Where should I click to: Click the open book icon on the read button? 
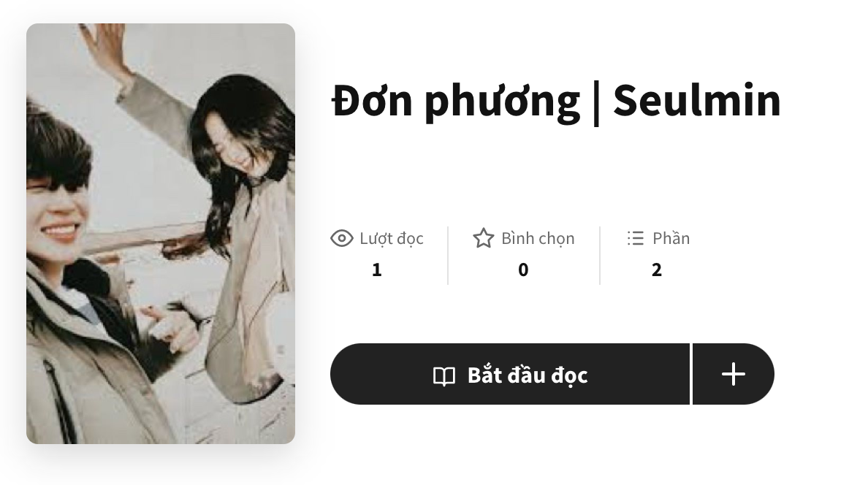point(444,375)
